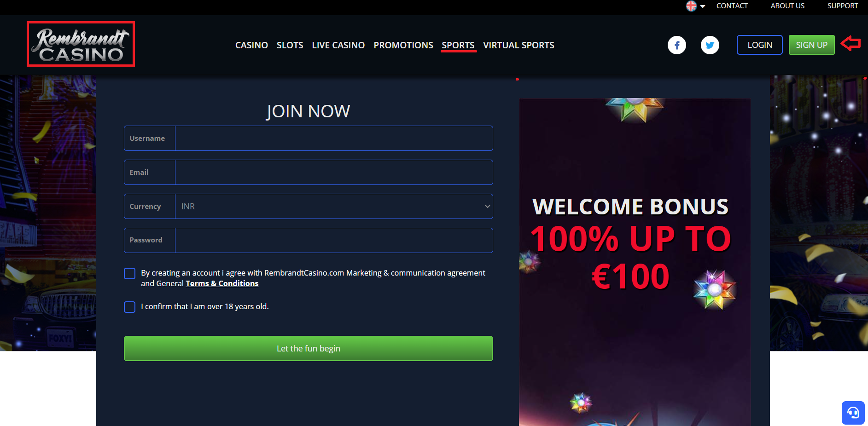Click the UK flag language icon
The height and width of the screenshot is (426, 868).
[691, 6]
